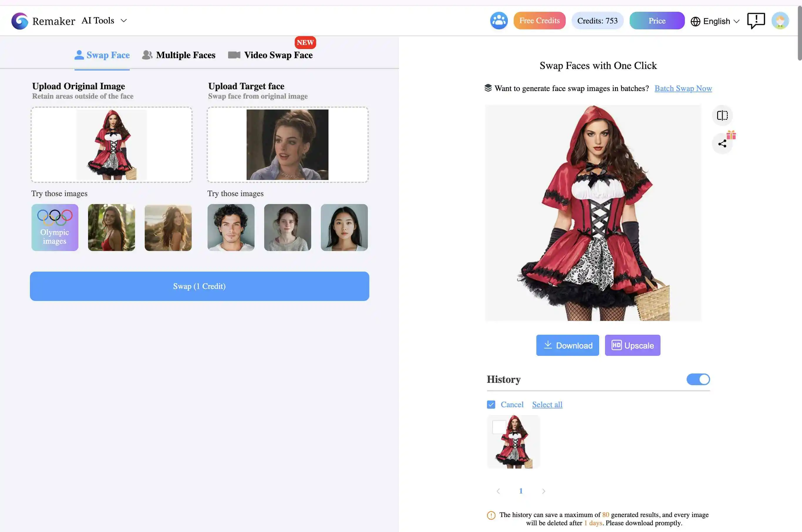Select the curly-haired man sample face
802x532 pixels.
231,227
